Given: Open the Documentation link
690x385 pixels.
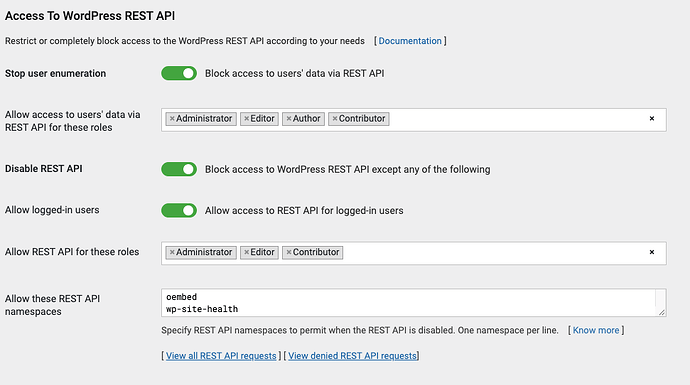Looking at the screenshot, I should pos(410,41).
